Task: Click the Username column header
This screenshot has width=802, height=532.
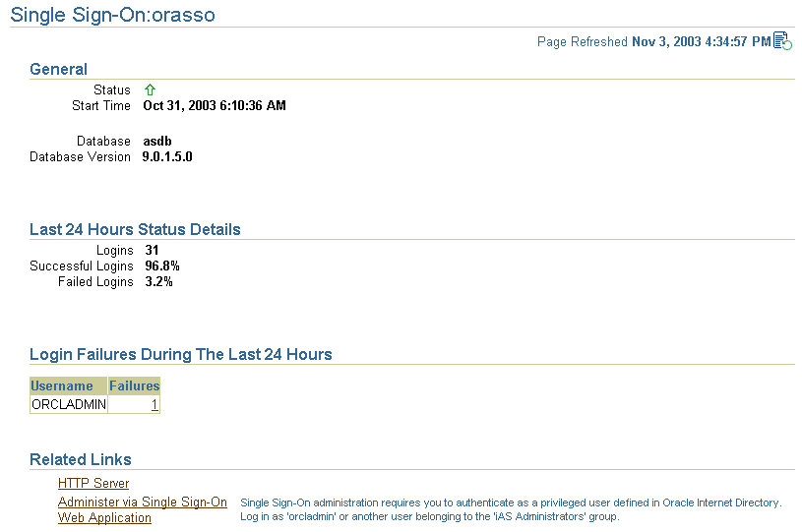Action: [69, 385]
